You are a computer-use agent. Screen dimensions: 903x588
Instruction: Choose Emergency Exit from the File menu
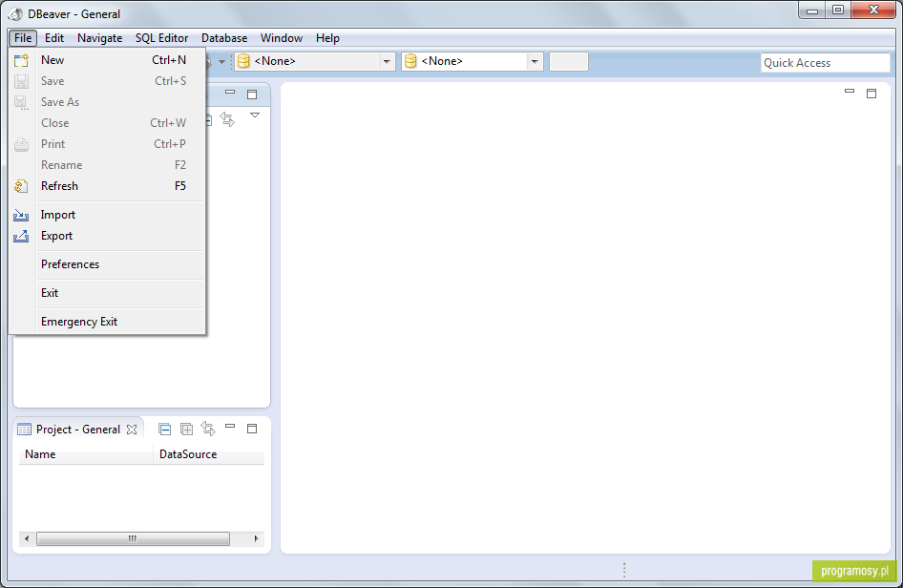tap(107, 322)
